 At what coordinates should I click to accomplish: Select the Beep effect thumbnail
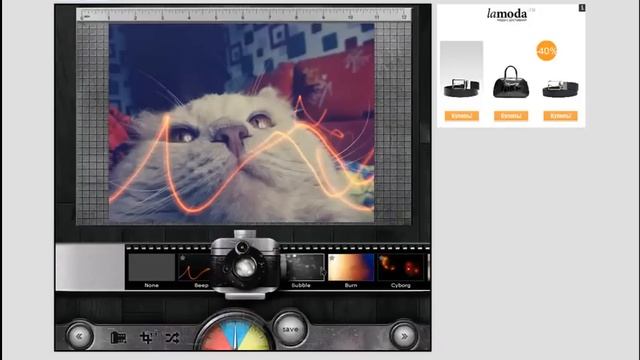click(x=195, y=268)
